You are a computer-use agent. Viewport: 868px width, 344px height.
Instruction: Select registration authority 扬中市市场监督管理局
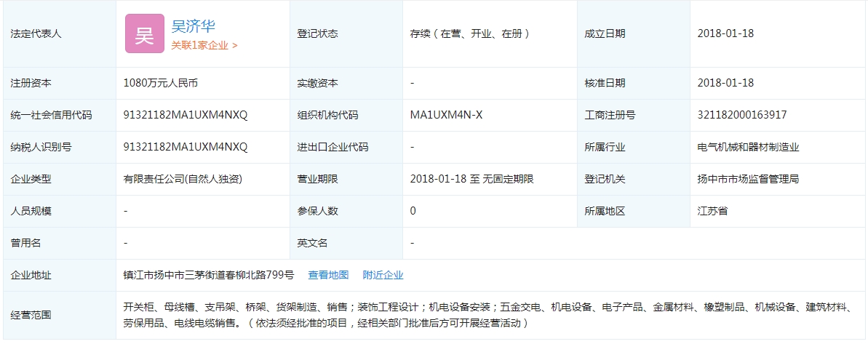pyautogui.click(x=748, y=179)
